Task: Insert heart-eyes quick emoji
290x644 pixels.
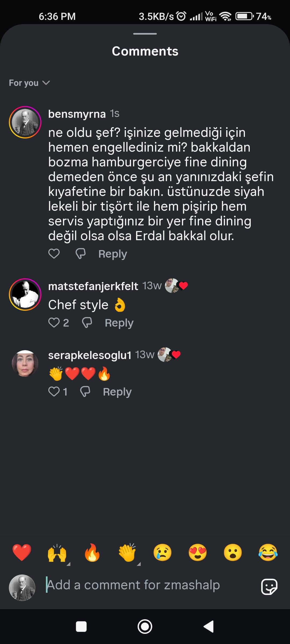Action: pyautogui.click(x=198, y=552)
